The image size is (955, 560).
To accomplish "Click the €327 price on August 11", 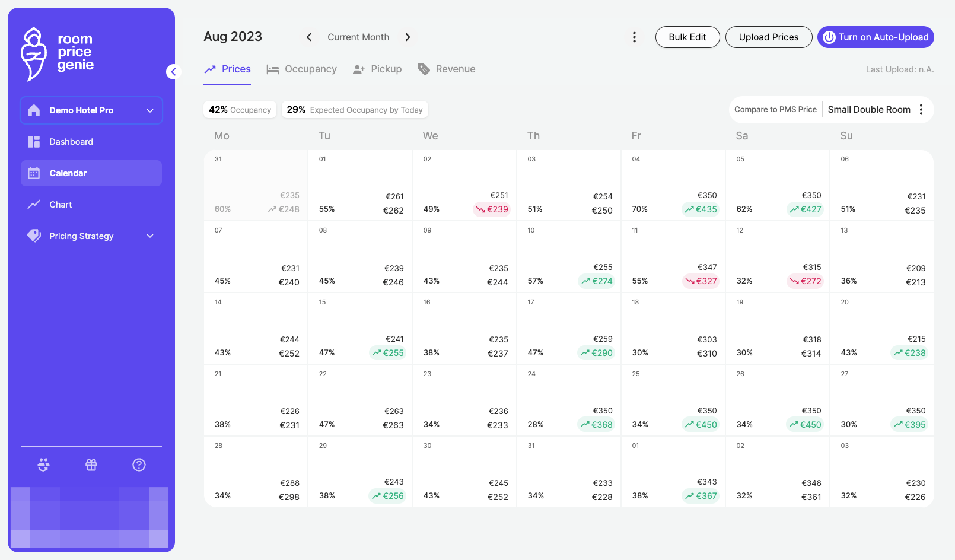I will tap(701, 281).
